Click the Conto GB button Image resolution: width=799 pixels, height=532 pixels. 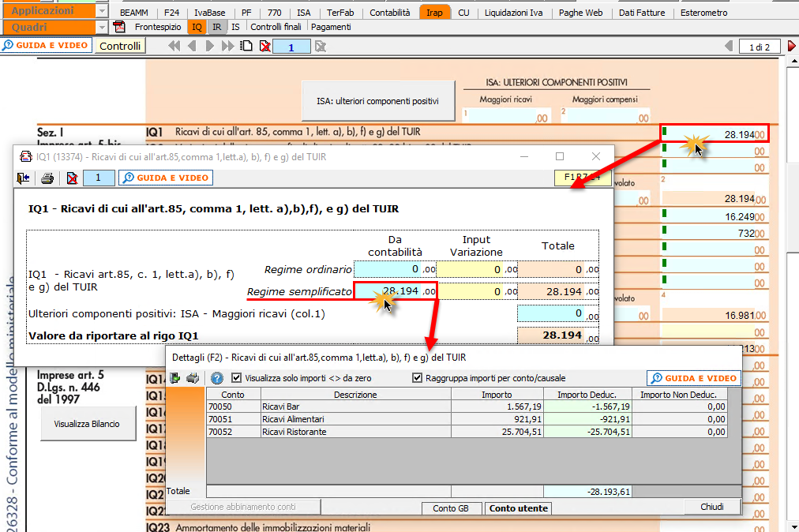pyautogui.click(x=451, y=508)
